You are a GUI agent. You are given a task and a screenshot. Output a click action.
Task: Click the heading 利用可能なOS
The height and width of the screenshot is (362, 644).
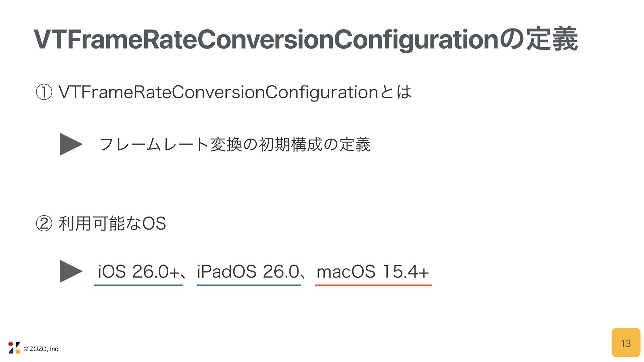click(x=112, y=224)
